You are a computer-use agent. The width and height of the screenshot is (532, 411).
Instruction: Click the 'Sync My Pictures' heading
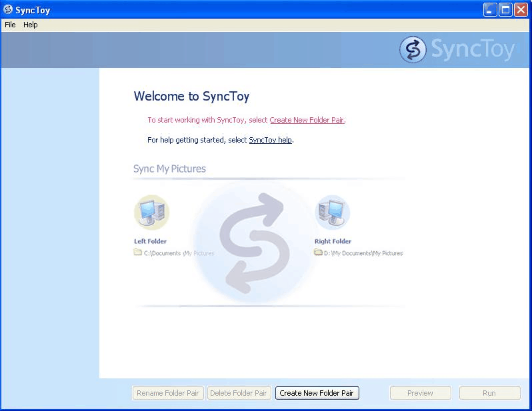(169, 169)
